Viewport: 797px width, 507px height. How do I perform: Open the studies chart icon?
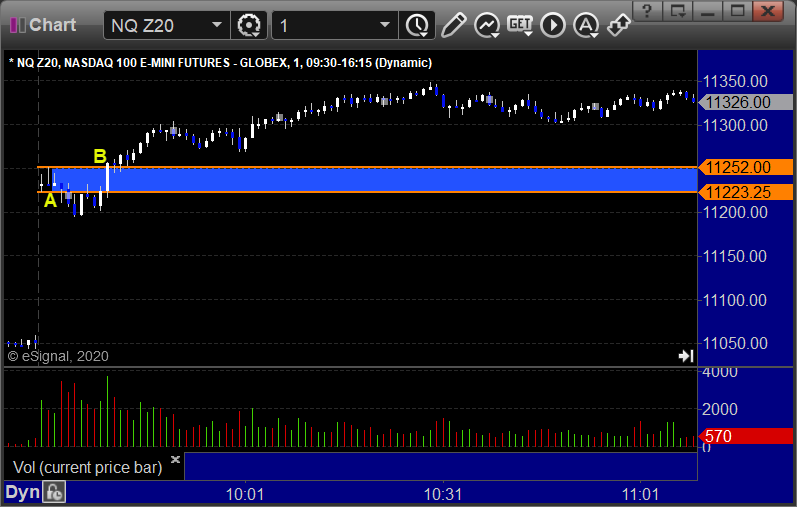pyautogui.click(x=487, y=25)
